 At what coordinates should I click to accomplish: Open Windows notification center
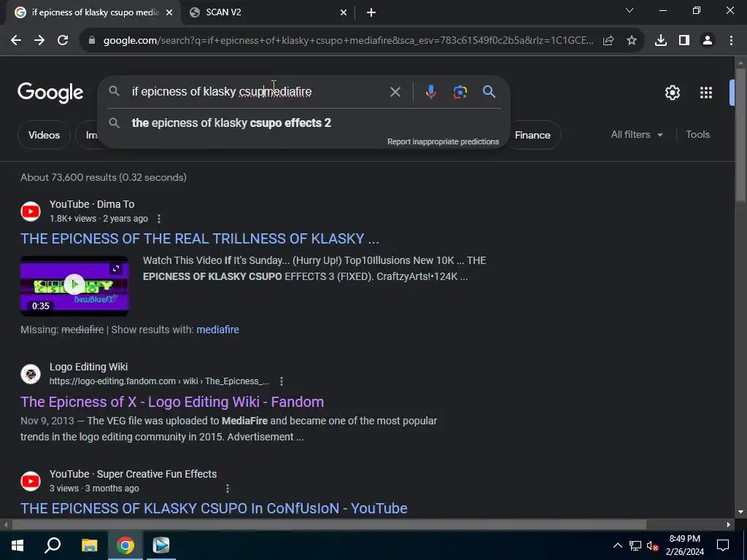click(x=723, y=545)
